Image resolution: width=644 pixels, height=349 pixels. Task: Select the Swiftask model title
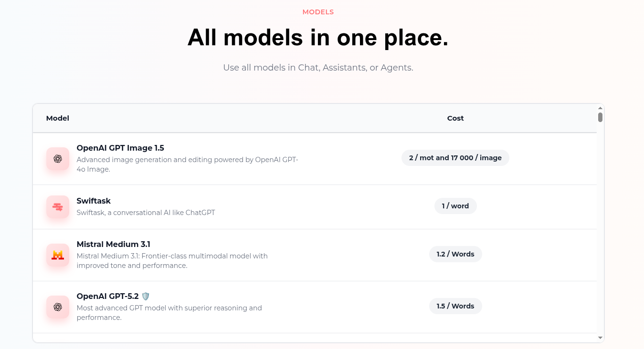94,201
